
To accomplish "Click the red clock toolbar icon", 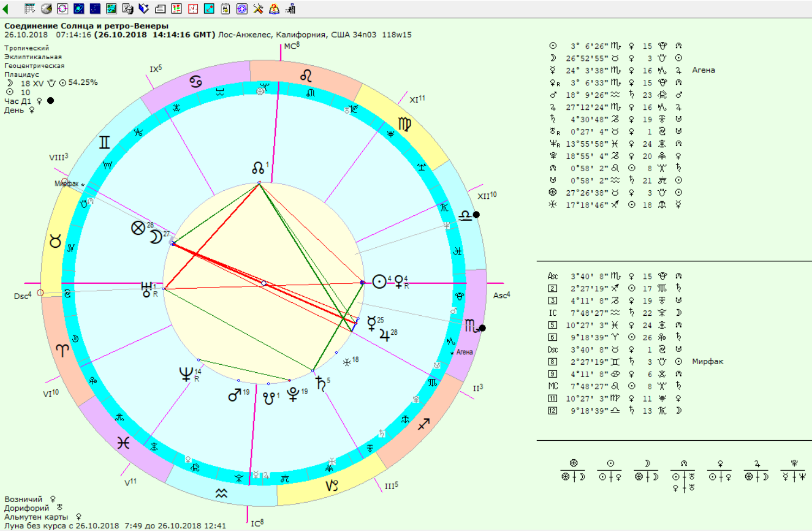I will point(193,9).
